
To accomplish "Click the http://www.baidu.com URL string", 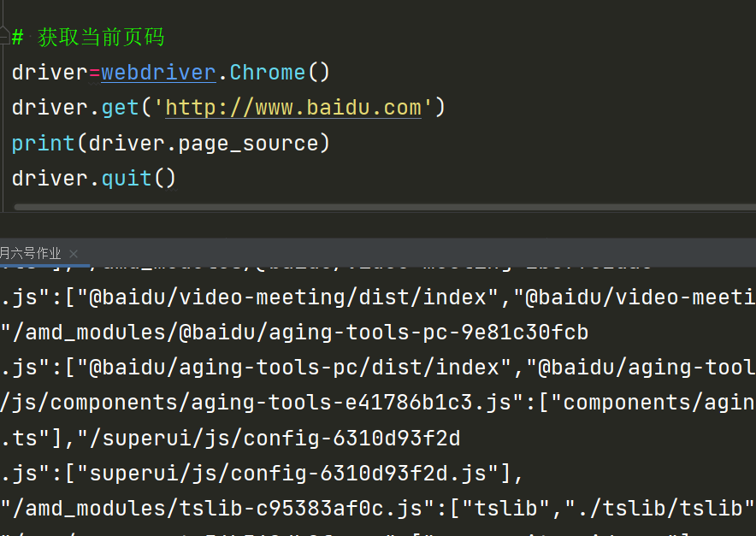I will coord(293,108).
